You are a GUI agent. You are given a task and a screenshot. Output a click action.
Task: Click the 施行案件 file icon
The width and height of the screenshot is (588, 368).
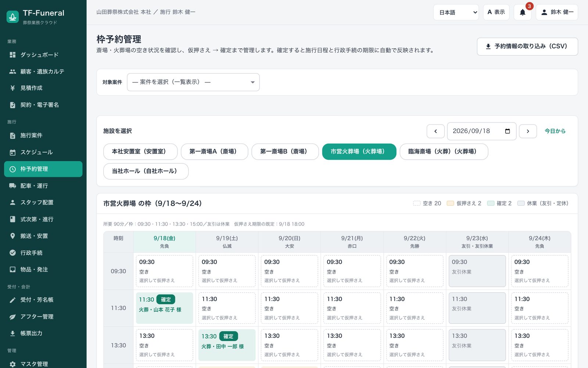[12, 135]
